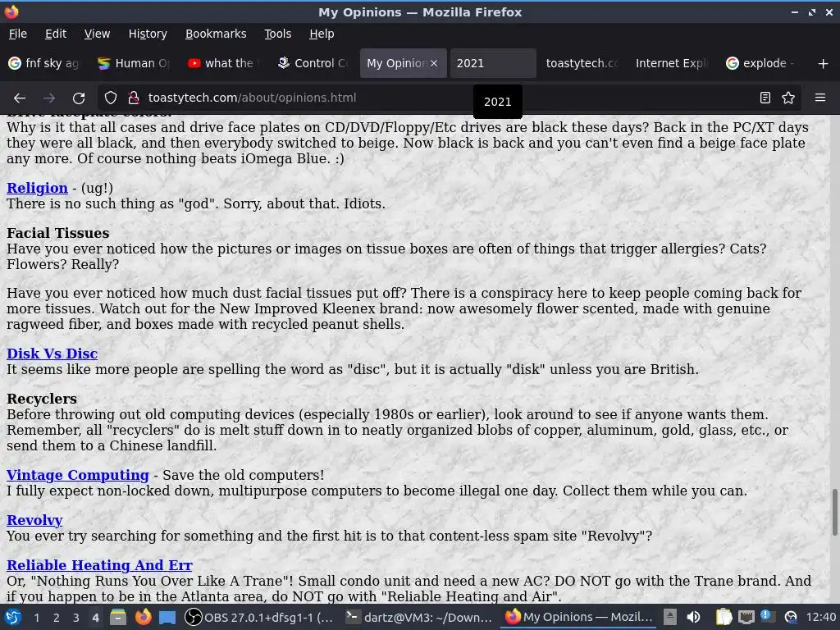Open a new tab with plus button
The width and height of the screenshot is (840, 630).
pyautogui.click(x=824, y=64)
